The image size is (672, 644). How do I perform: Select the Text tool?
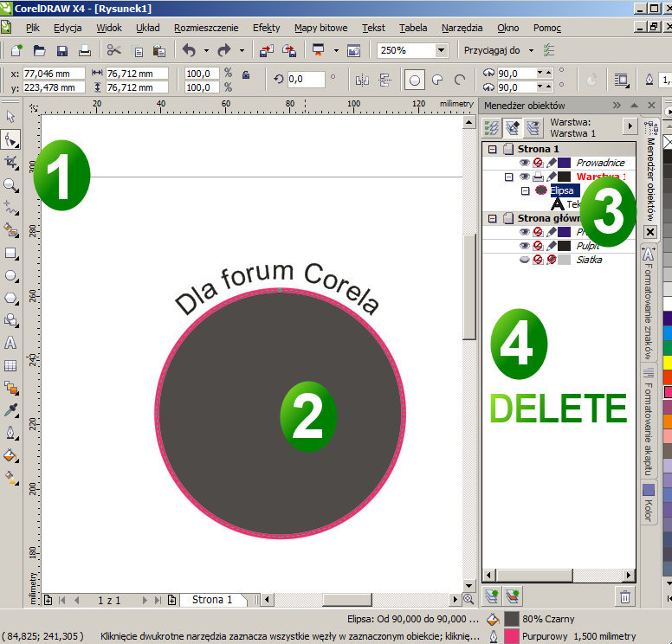[x=11, y=343]
